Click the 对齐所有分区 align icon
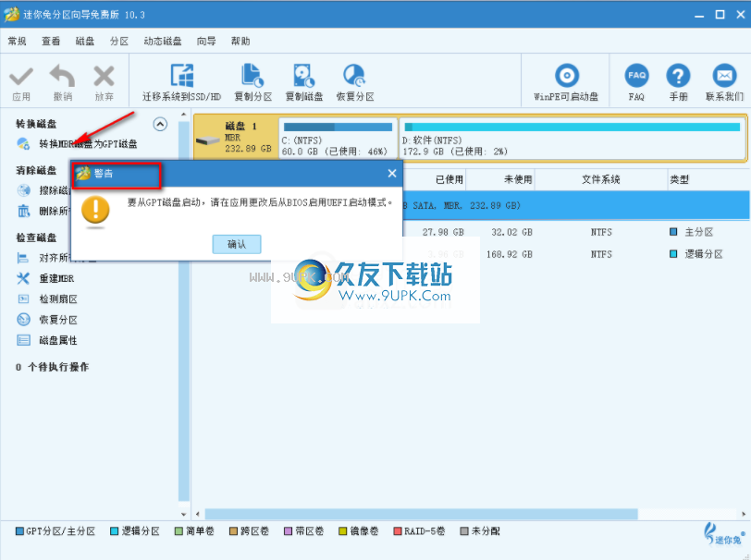Image resolution: width=751 pixels, height=560 pixels. [23, 258]
